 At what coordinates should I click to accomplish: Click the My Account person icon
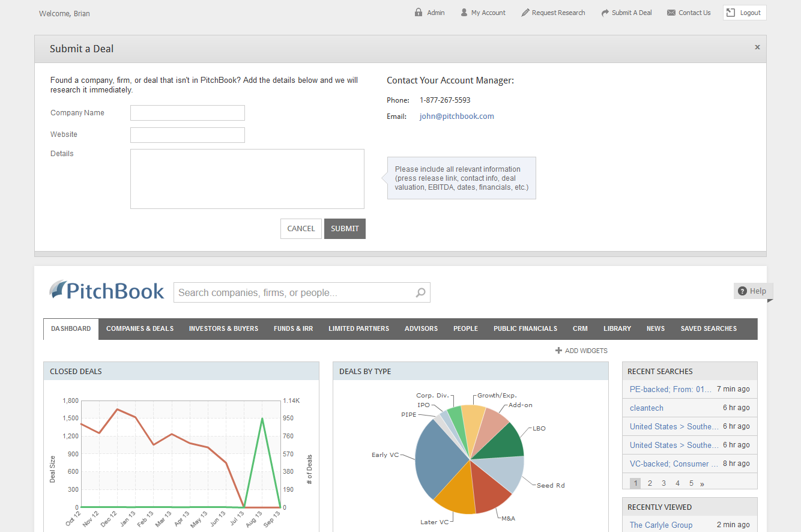point(464,13)
